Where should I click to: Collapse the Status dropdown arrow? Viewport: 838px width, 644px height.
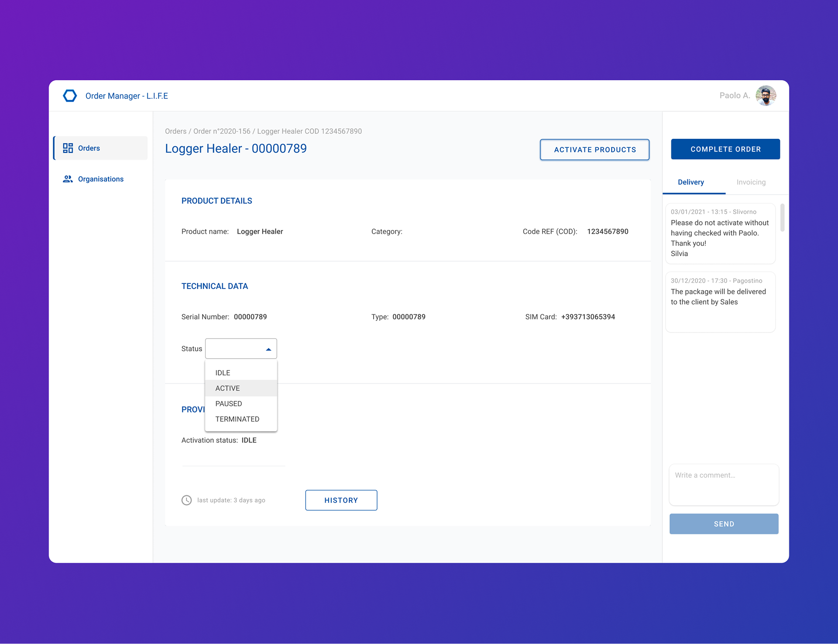[268, 349]
